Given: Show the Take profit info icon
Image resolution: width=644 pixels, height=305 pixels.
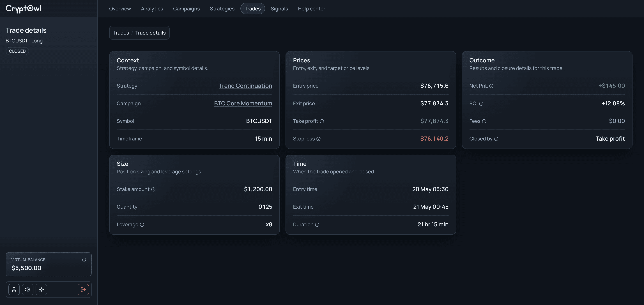Looking at the screenshot, I should 322,121.
